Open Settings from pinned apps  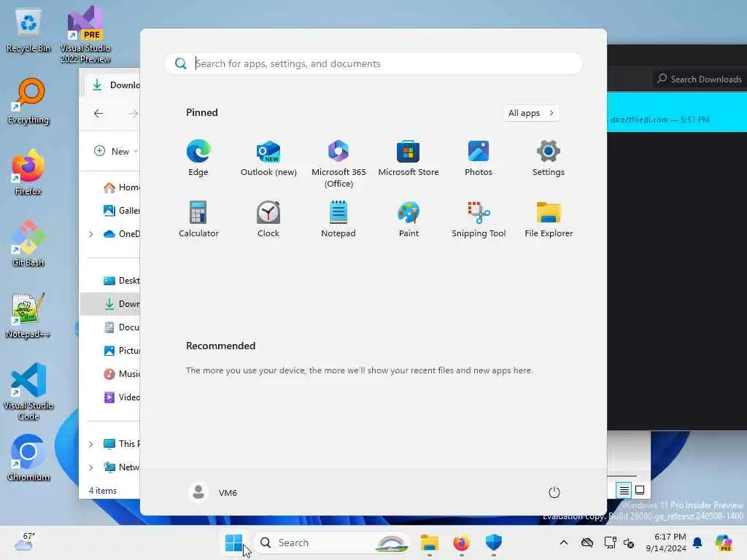(549, 158)
